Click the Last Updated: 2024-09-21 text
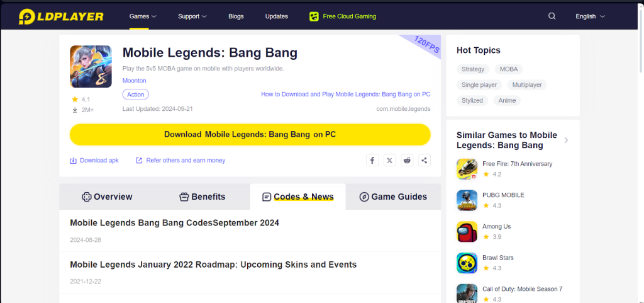Viewport: 644px width, 303px height. 158,109
